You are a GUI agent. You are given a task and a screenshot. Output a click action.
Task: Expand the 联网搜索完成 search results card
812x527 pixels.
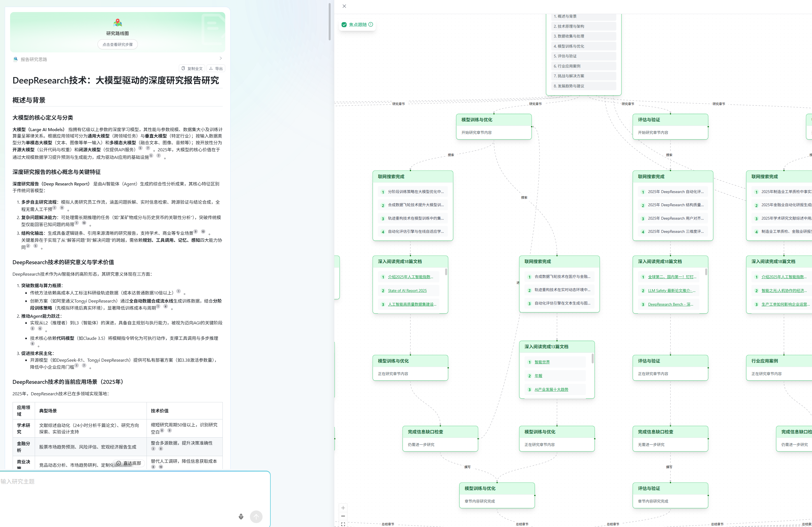pyautogui.click(x=413, y=176)
